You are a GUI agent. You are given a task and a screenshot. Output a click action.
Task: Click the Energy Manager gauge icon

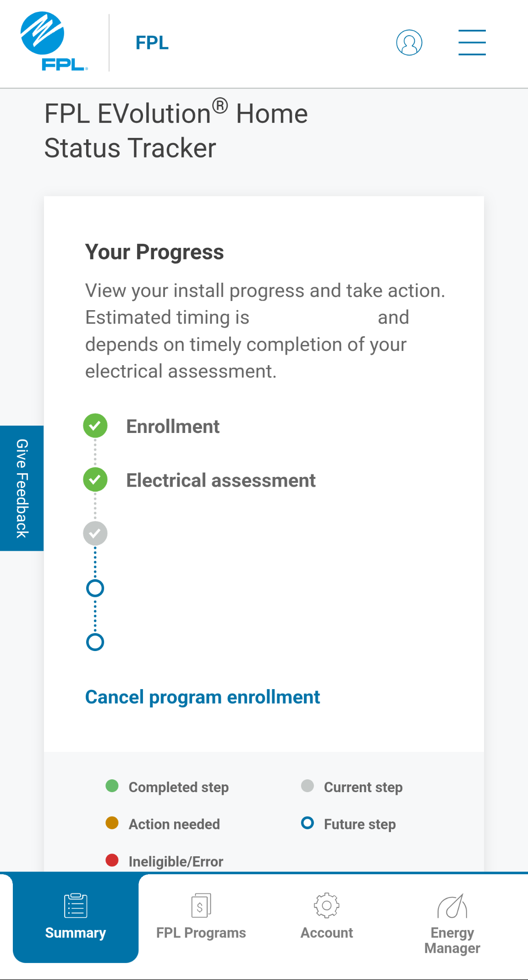(x=452, y=906)
